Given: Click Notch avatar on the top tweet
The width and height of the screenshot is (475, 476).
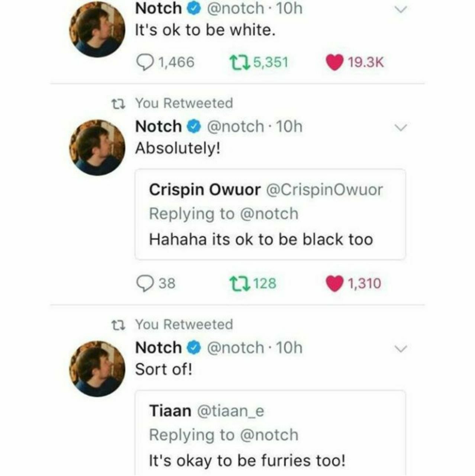Looking at the screenshot, I should point(97,30).
